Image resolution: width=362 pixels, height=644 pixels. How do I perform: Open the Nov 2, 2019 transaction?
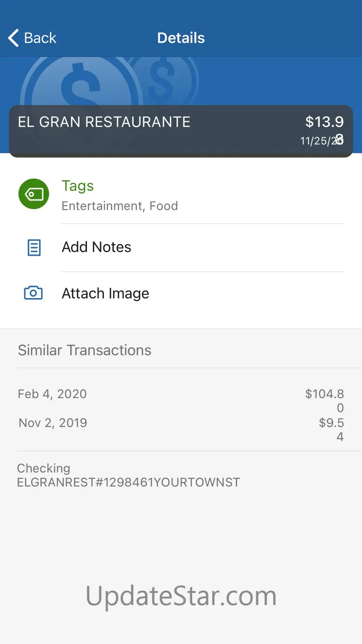53,423
